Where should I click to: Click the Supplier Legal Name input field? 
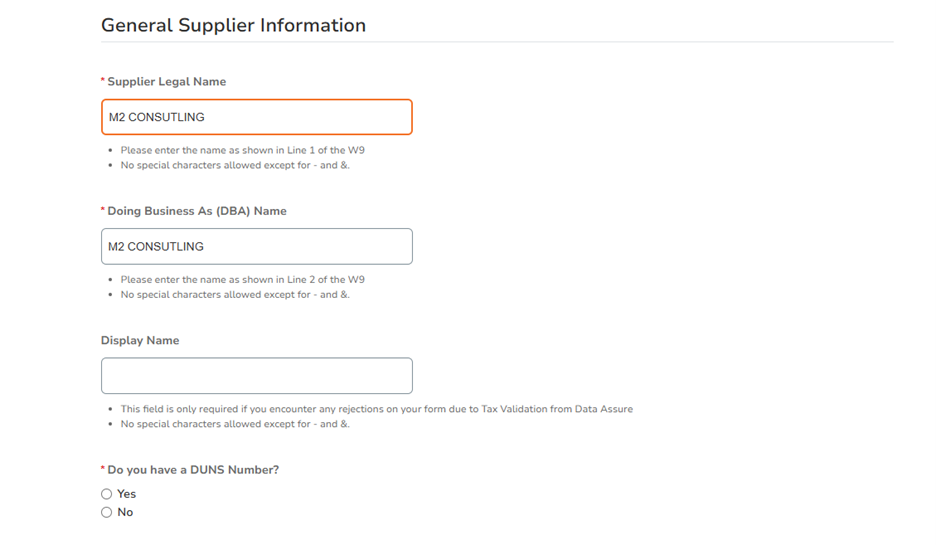[256, 117]
